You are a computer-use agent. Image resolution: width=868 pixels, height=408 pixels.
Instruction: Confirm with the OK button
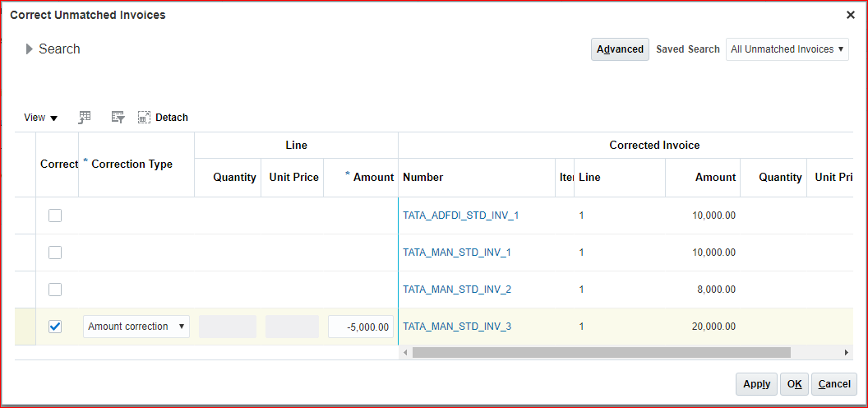tap(793, 384)
